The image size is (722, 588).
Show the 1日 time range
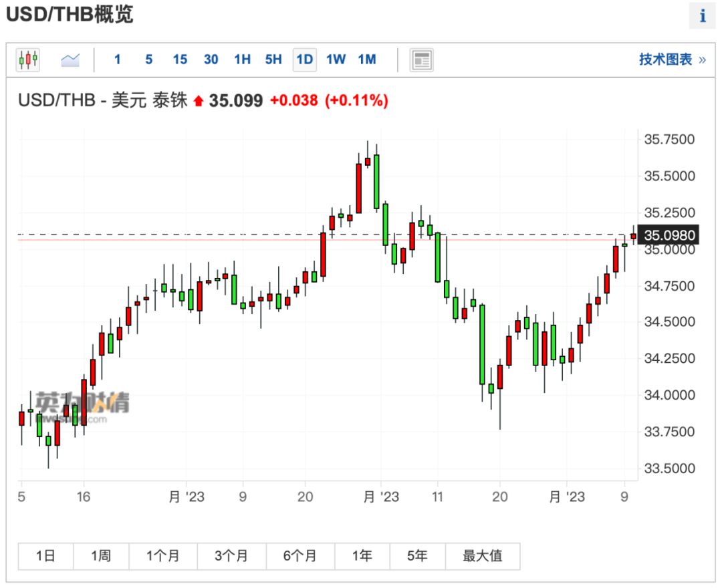45,556
